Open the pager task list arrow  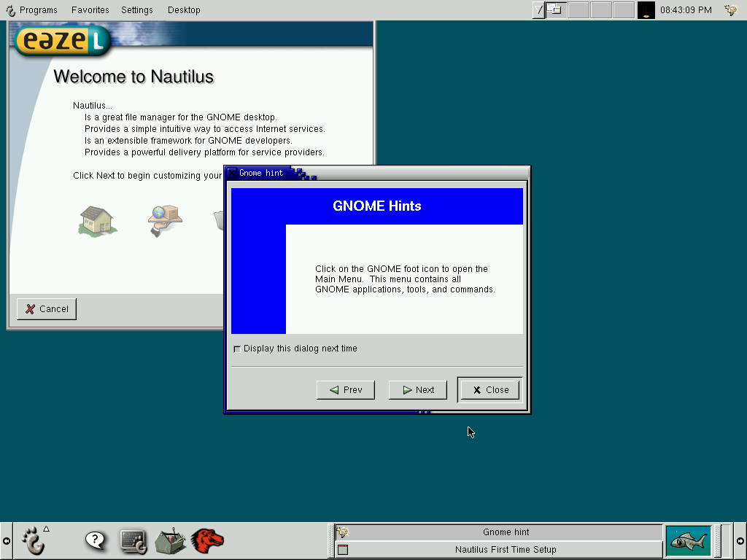pyautogui.click(x=538, y=10)
